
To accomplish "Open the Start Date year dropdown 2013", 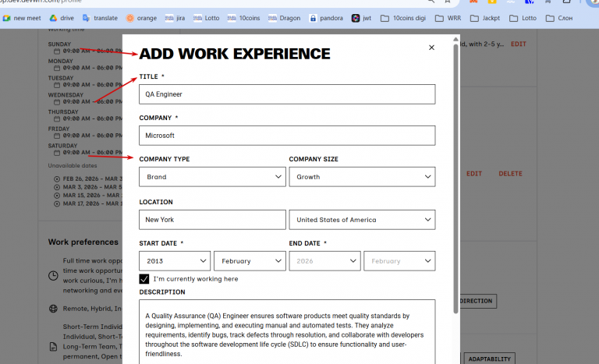I will [175, 261].
